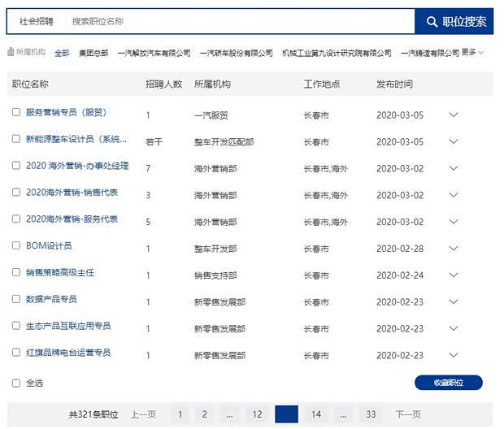Open the 数据产品专员 job posting

pyautogui.click(x=51, y=299)
